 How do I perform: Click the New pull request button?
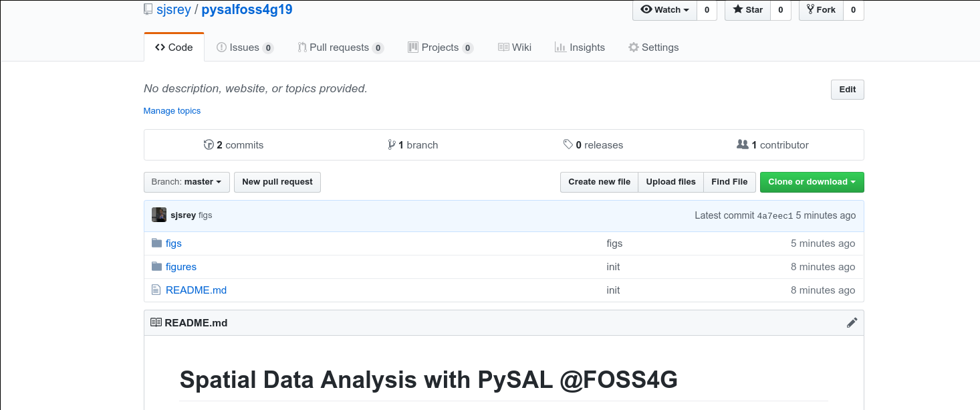(x=277, y=182)
